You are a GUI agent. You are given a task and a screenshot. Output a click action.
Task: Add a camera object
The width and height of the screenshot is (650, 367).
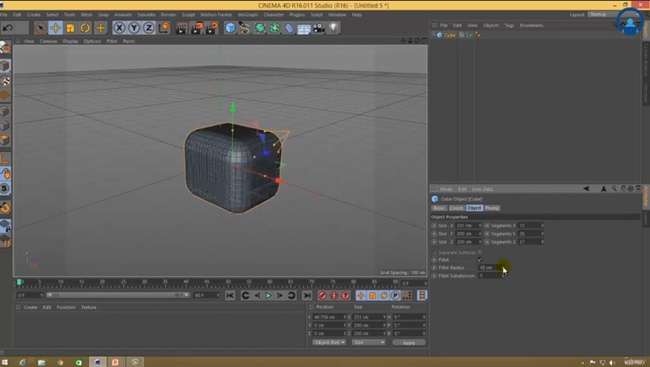coord(318,28)
